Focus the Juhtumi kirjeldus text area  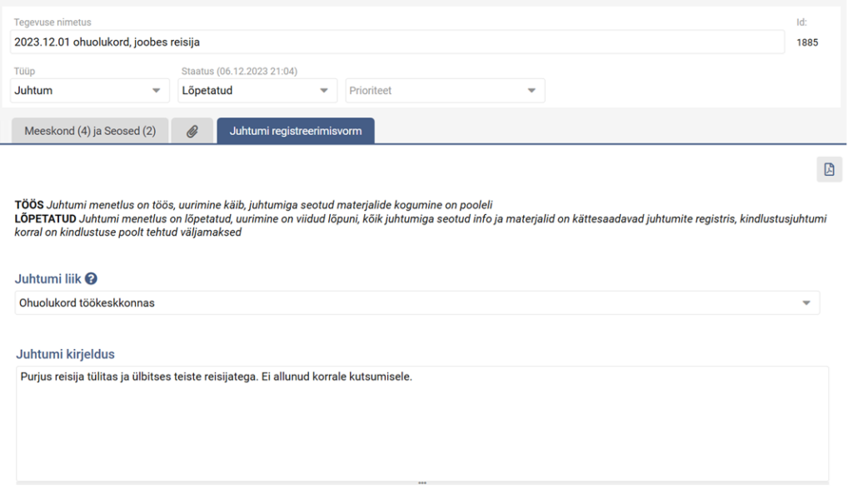[422, 425]
